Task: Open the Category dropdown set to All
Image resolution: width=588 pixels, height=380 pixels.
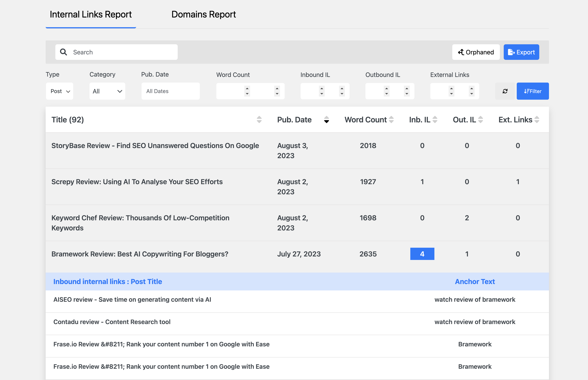Action: coord(107,91)
